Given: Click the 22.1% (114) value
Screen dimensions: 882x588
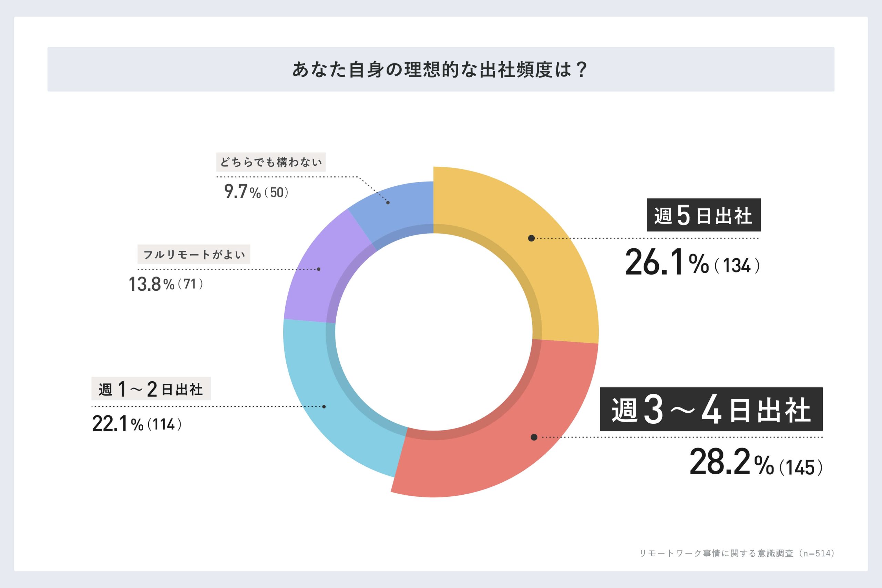Looking at the screenshot, I should point(137,424).
